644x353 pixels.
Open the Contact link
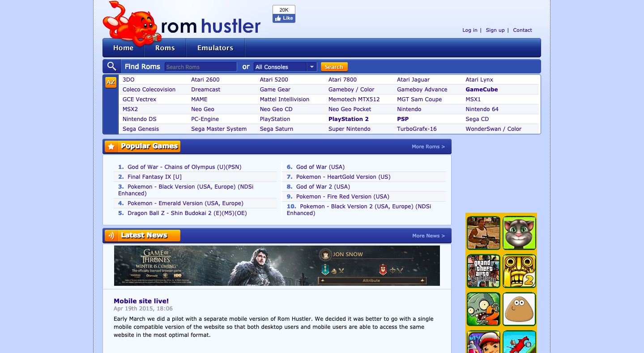pyautogui.click(x=522, y=30)
